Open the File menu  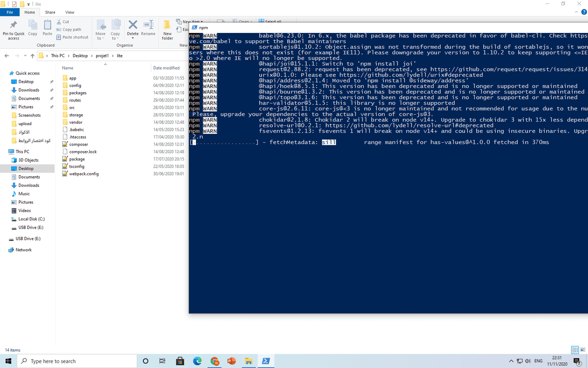[x=10, y=12]
